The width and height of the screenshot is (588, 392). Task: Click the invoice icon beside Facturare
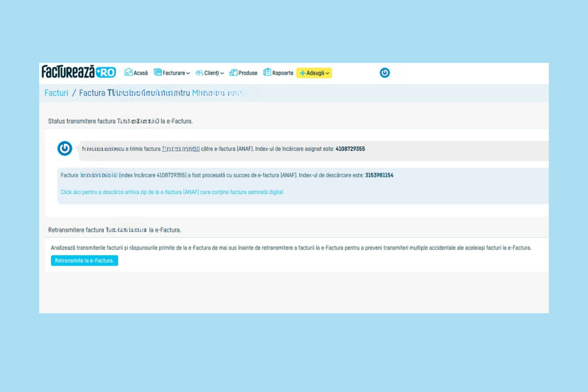coord(157,73)
